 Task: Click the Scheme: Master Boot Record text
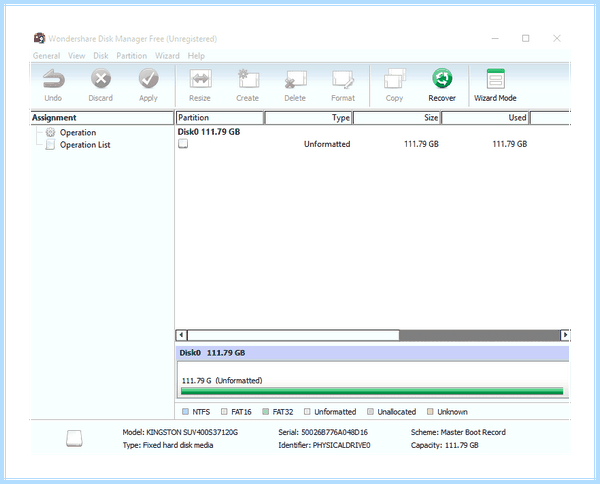[458, 432]
